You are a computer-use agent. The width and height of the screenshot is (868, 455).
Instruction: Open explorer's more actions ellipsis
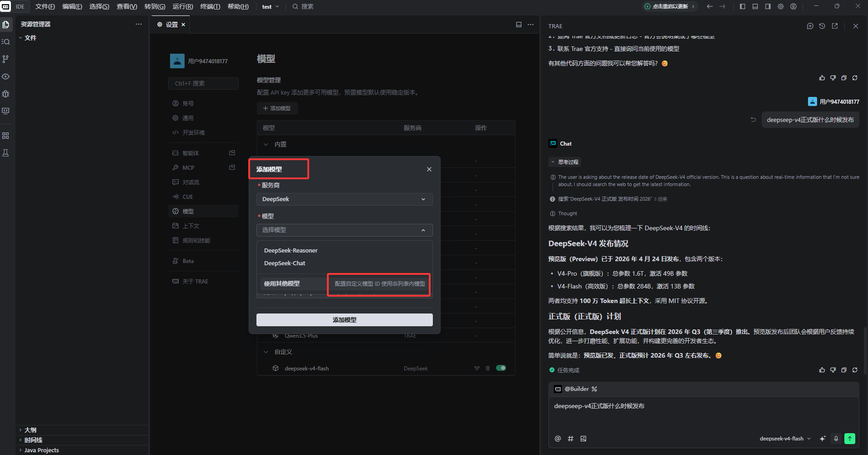pos(139,24)
